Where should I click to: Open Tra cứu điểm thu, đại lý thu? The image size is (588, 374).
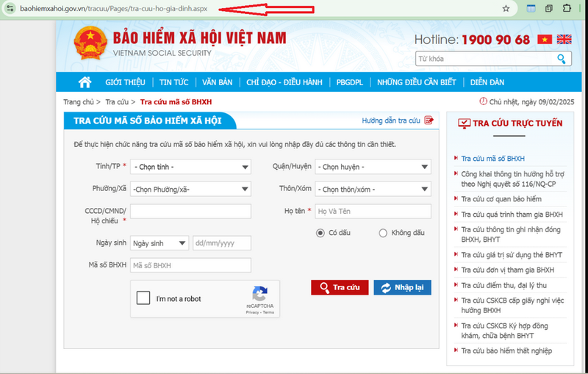coord(503,285)
